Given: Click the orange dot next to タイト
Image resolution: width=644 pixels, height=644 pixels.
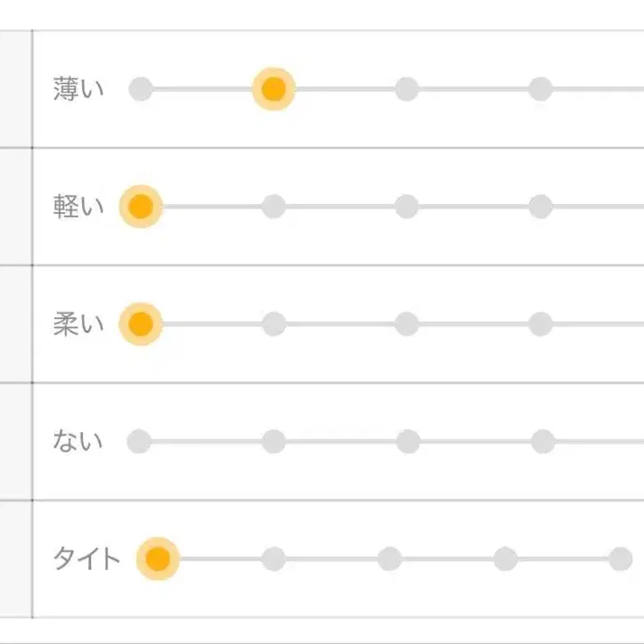Looking at the screenshot, I should click(158, 558).
